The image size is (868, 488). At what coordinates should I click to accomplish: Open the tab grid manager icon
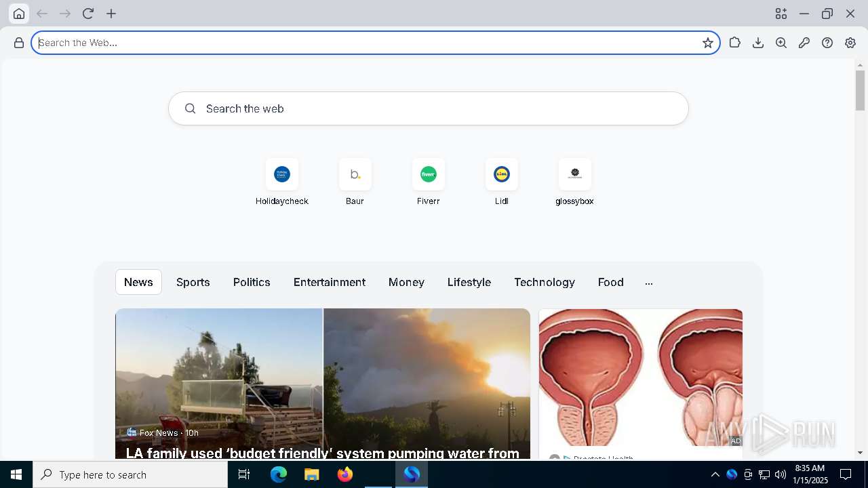coord(781,14)
